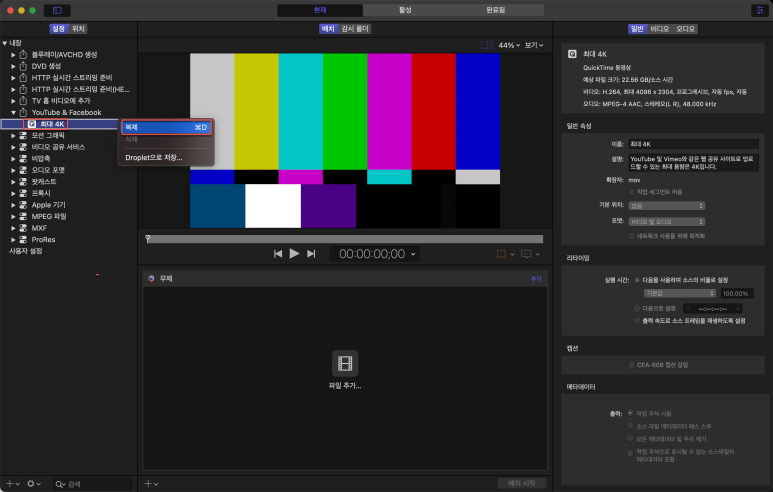Click the Compressor icon beside the 무제 job

(151, 279)
